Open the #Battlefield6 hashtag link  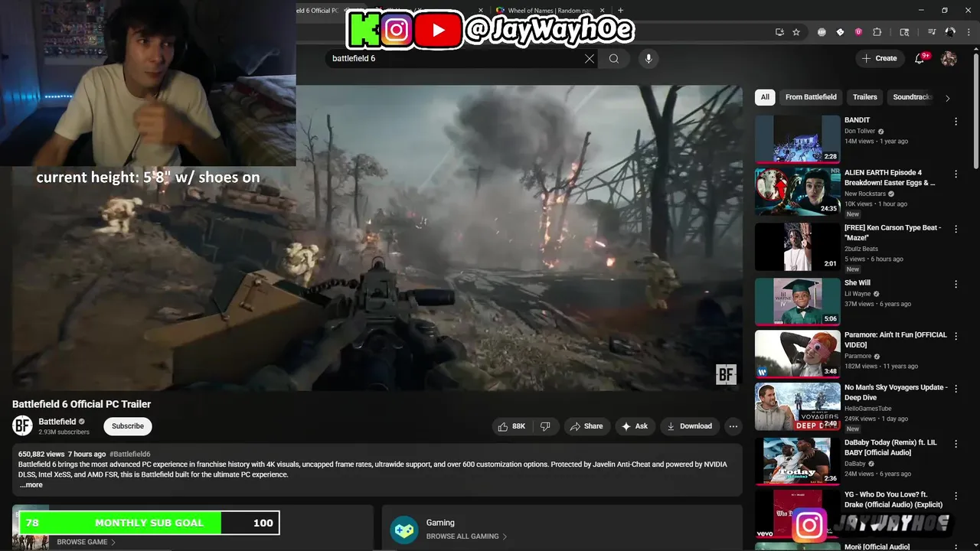click(x=130, y=455)
